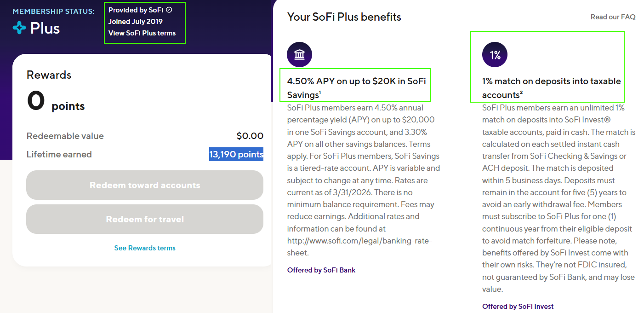The height and width of the screenshot is (313, 644).
Task: Click the Membership Status label
Action: 53,11
